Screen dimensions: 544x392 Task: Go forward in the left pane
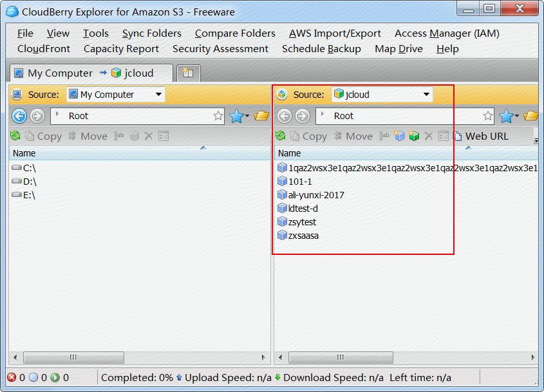point(37,116)
